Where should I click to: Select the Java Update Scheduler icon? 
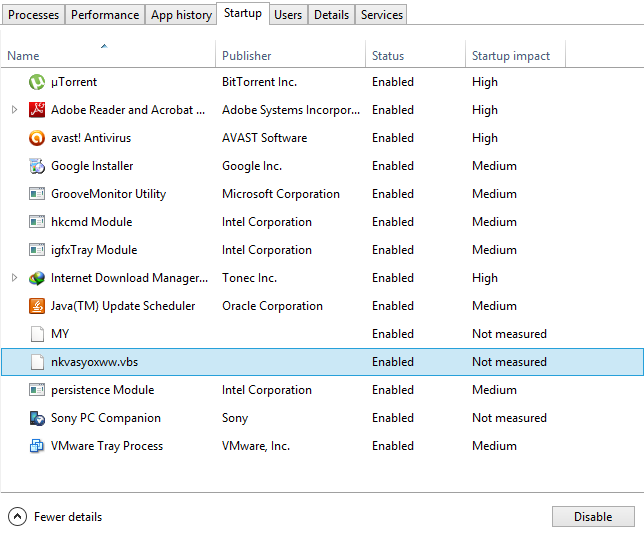[x=37, y=306]
